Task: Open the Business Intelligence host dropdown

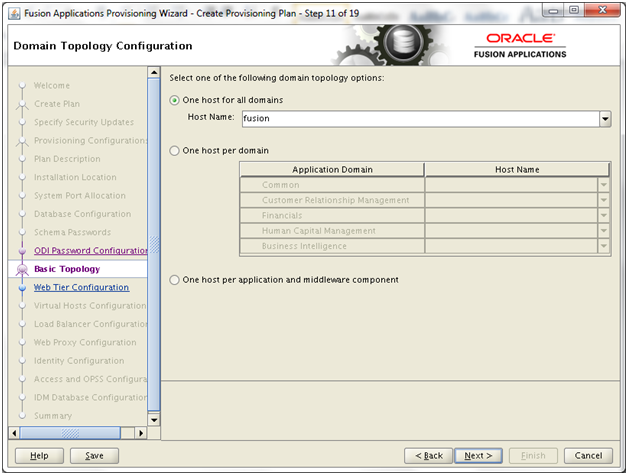Action: [604, 246]
